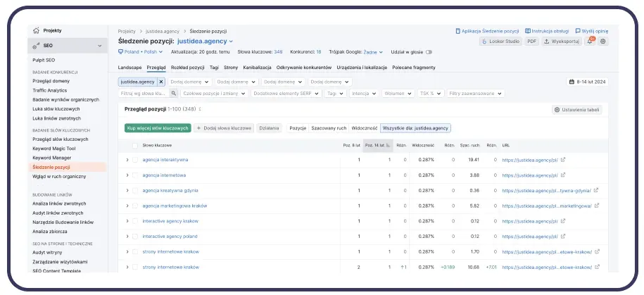The image size is (644, 295).
Task: Open the Wolumen filter dropdown
Action: 398,93
